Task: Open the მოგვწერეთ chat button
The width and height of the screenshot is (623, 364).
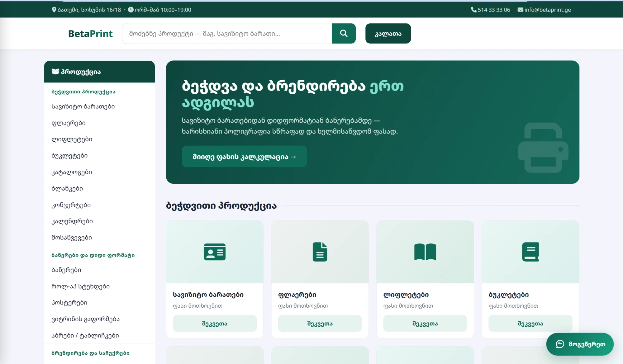Action: tap(580, 344)
